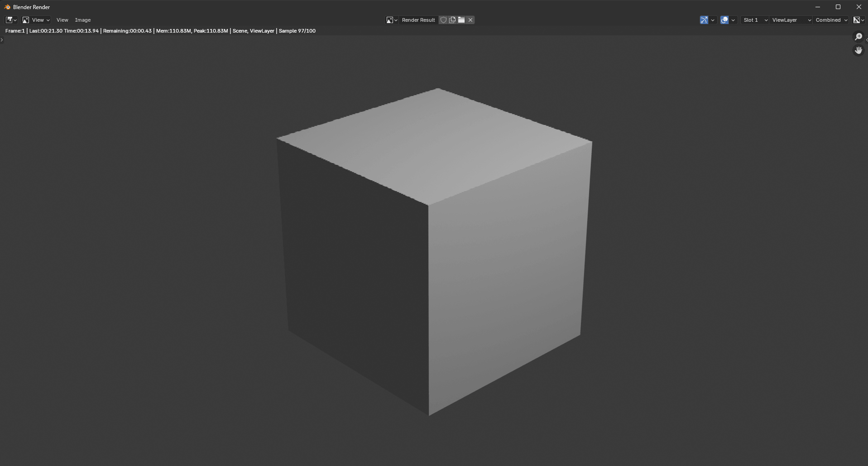Click the 'Mem:110.83M, Peak:110.83M' text
868x466 pixels.
pos(192,31)
